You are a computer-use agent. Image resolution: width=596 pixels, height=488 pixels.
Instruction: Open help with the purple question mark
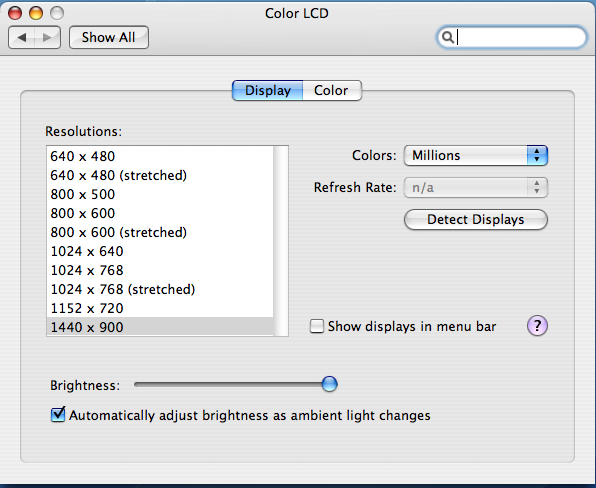tap(537, 326)
